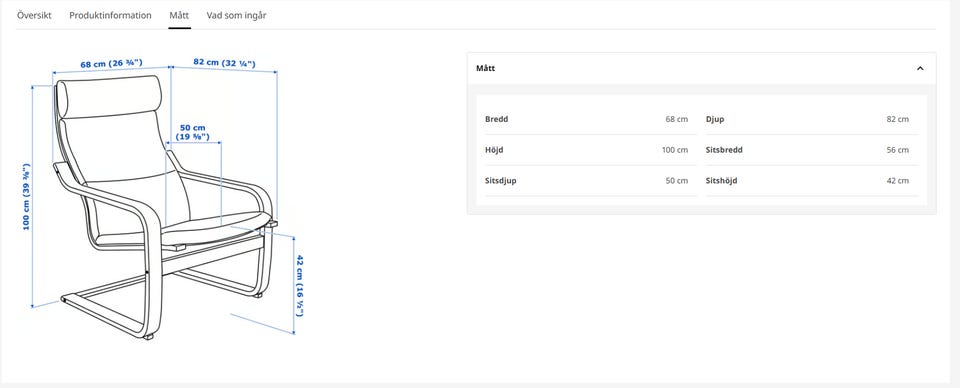This screenshot has width=960, height=388.
Task: Click the Djup row label
Action: coord(714,119)
